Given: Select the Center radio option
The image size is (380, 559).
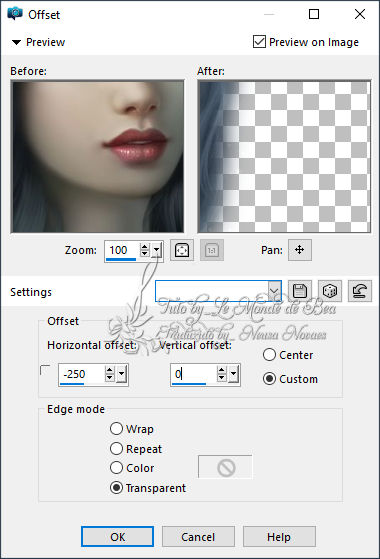Looking at the screenshot, I should [269, 355].
